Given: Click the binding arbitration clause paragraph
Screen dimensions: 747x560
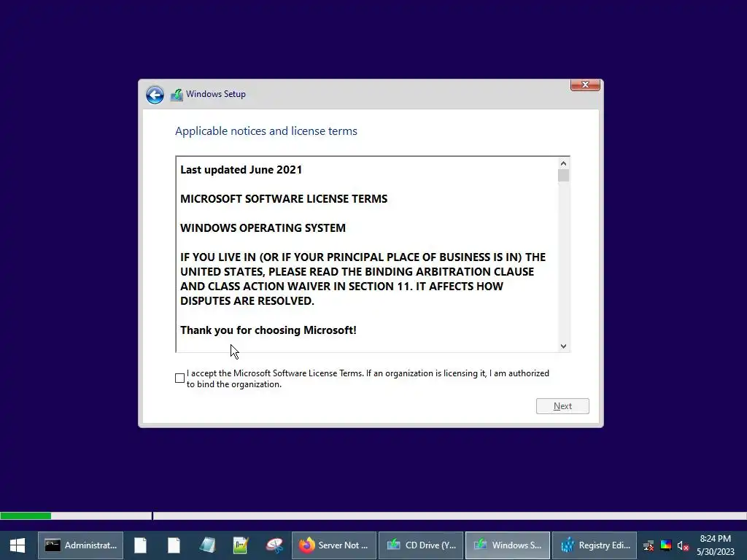Looking at the screenshot, I should tap(363, 279).
